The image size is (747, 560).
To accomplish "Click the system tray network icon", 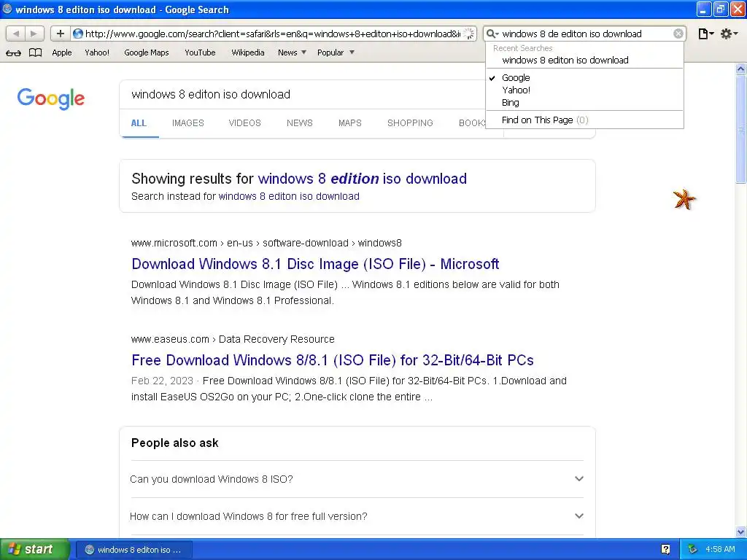I will 692,549.
